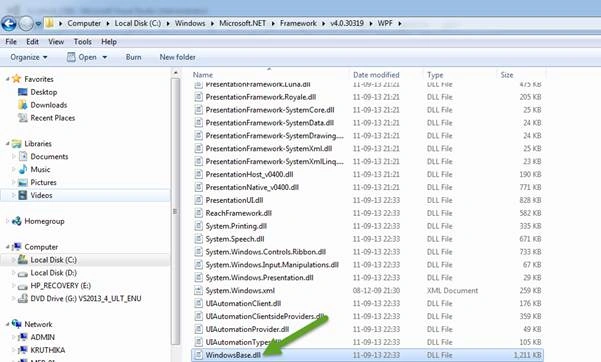This screenshot has height=362, width=601.
Task: Click Windows in the address breadcrumb
Action: coord(190,23)
